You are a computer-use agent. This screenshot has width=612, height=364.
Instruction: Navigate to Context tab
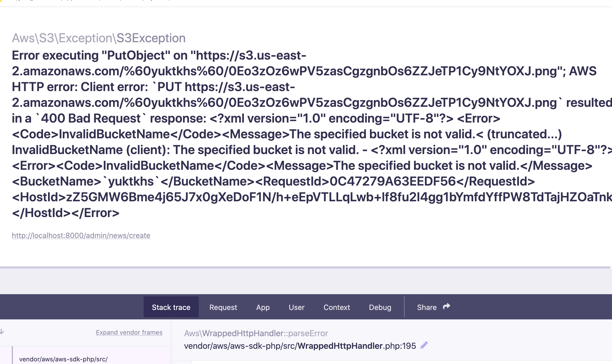pos(337,307)
